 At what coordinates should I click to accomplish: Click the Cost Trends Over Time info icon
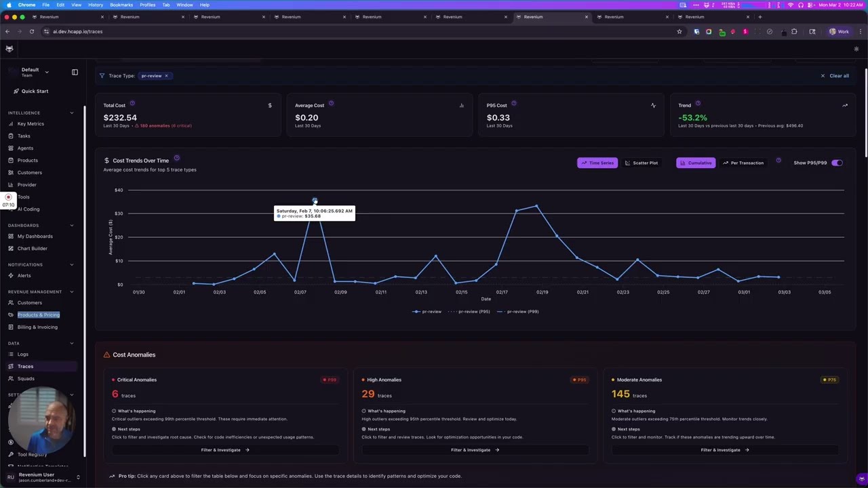click(x=176, y=159)
